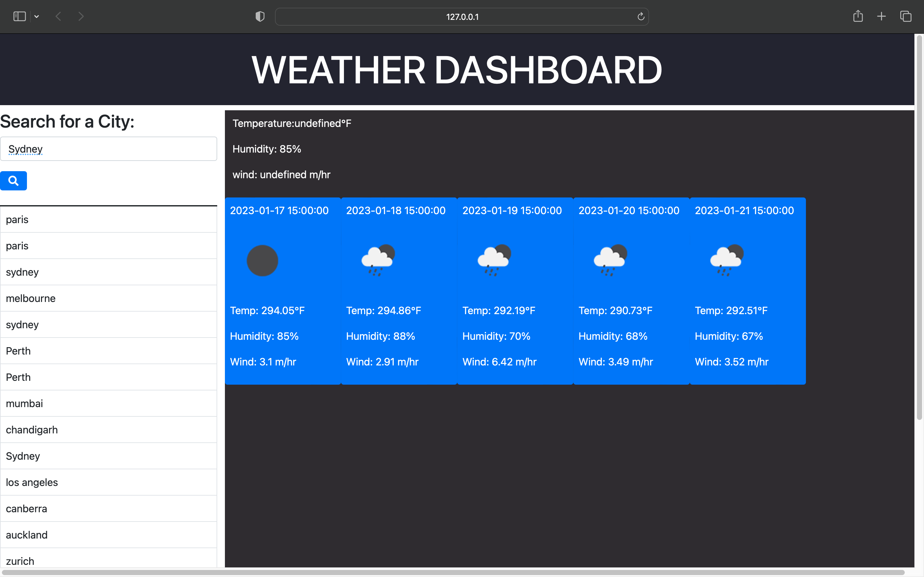Open the sidebar chevron dropdown
This screenshot has width=924, height=577.
[x=37, y=16]
